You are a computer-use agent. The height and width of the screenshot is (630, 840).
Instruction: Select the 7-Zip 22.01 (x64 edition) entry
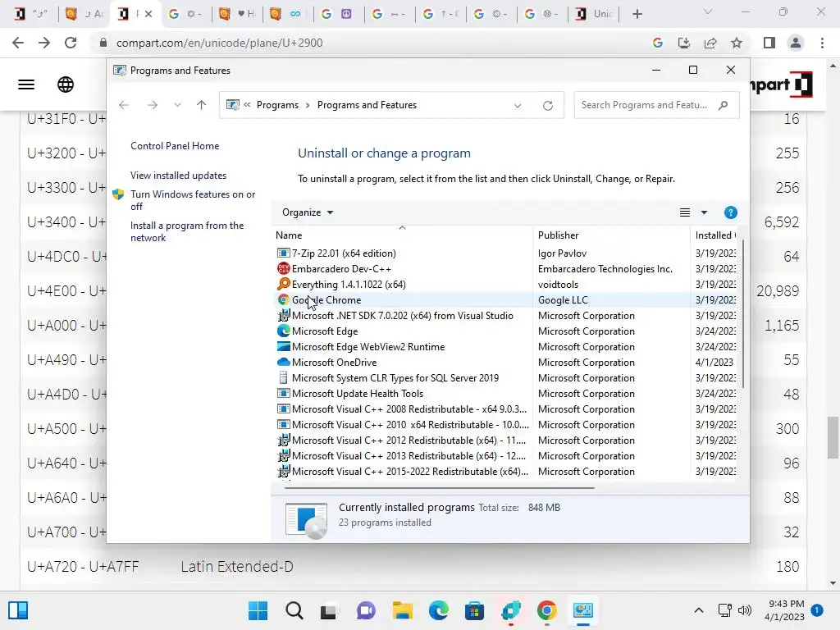[x=344, y=253]
